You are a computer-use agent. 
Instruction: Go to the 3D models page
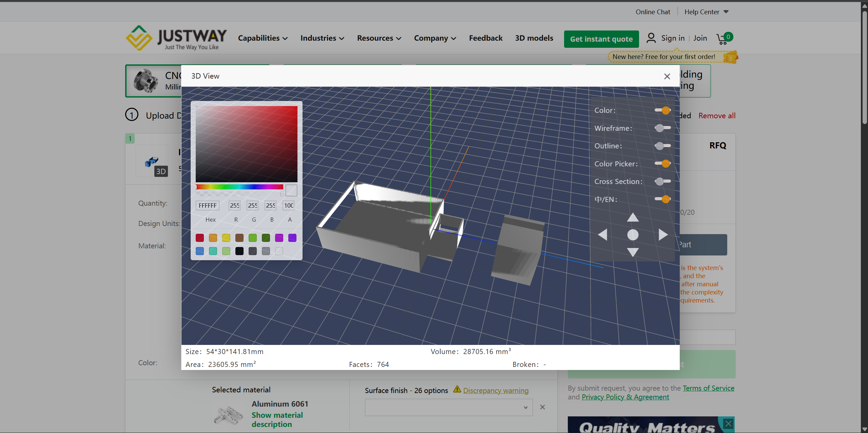pyautogui.click(x=534, y=38)
